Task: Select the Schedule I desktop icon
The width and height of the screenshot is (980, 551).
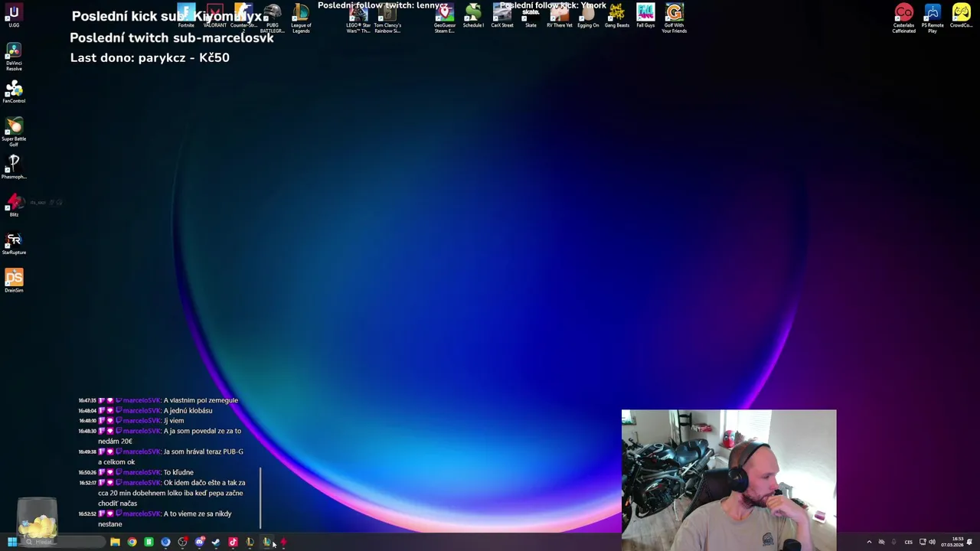Action: [473, 16]
